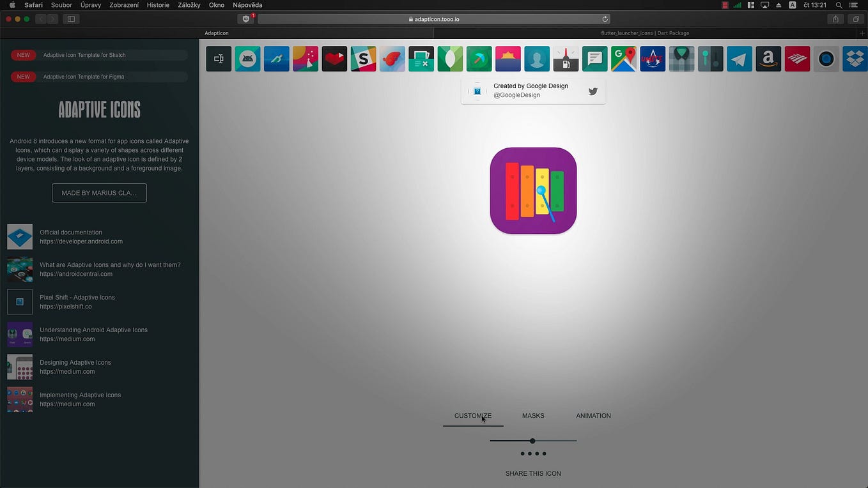Image resolution: width=868 pixels, height=488 pixels.
Task: Open the Telegram paper plane icon
Action: [739, 58]
